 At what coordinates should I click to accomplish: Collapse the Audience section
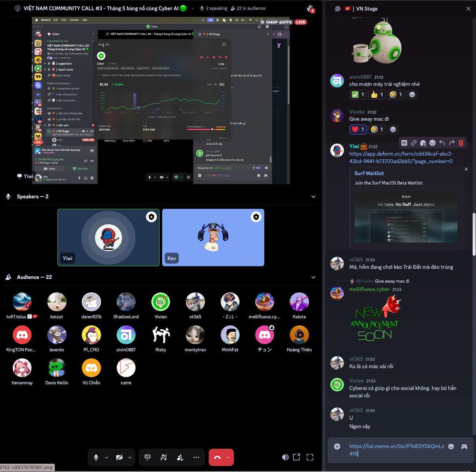click(313, 277)
